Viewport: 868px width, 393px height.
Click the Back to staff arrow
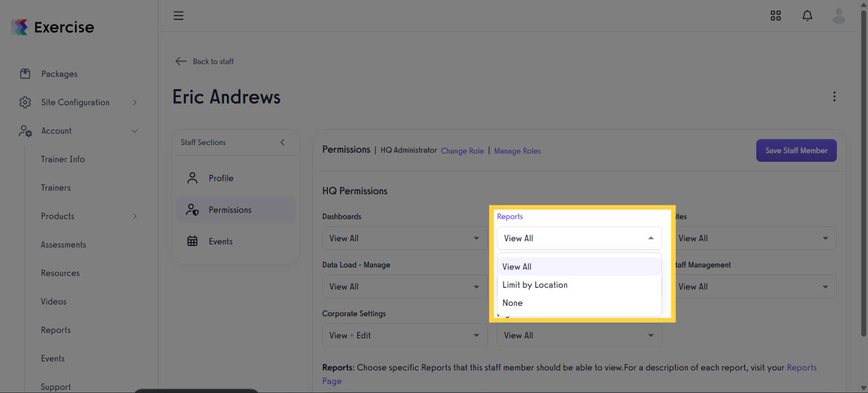[181, 62]
